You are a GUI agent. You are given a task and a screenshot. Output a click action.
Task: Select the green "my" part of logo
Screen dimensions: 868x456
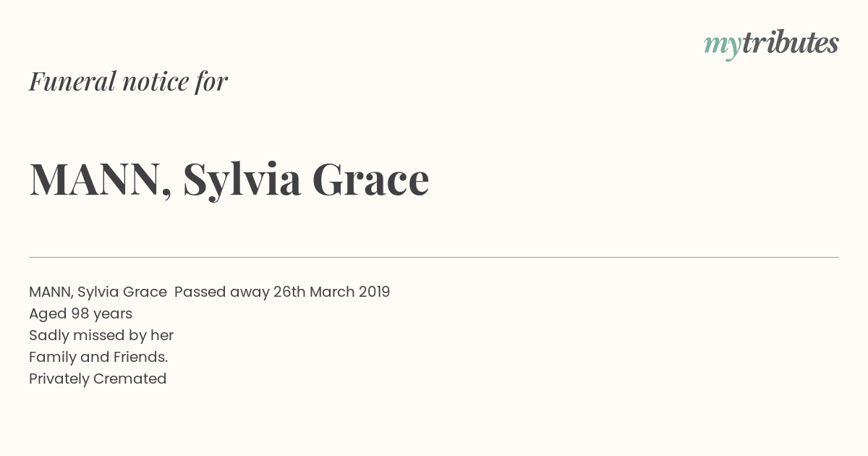click(x=723, y=47)
